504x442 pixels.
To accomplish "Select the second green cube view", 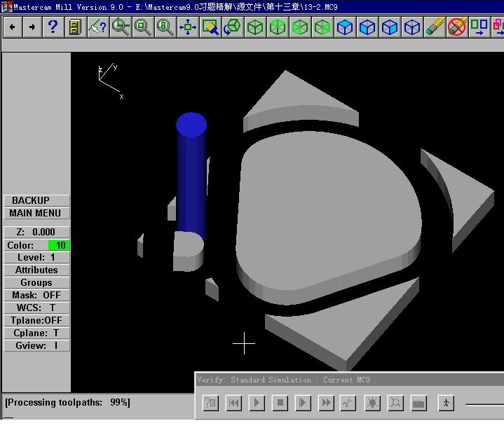I will (278, 27).
